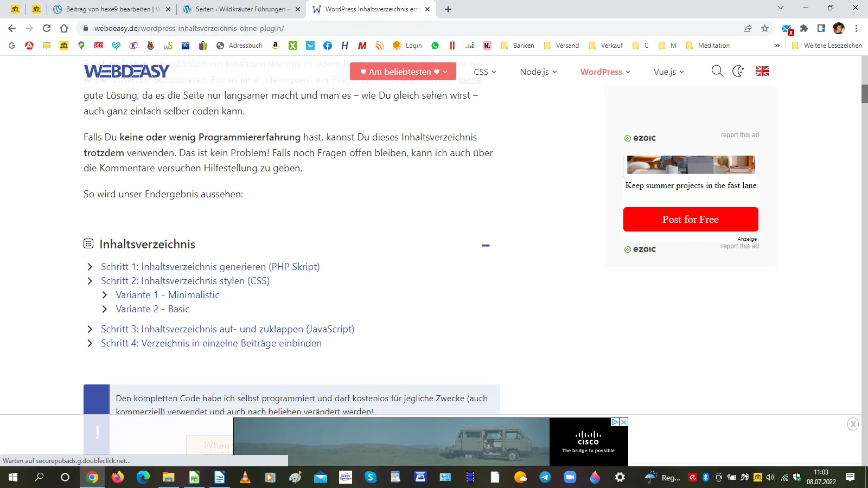This screenshot has height=488, width=868.
Task: Expand the Node.js navigation dropdown
Action: pyautogui.click(x=538, y=72)
